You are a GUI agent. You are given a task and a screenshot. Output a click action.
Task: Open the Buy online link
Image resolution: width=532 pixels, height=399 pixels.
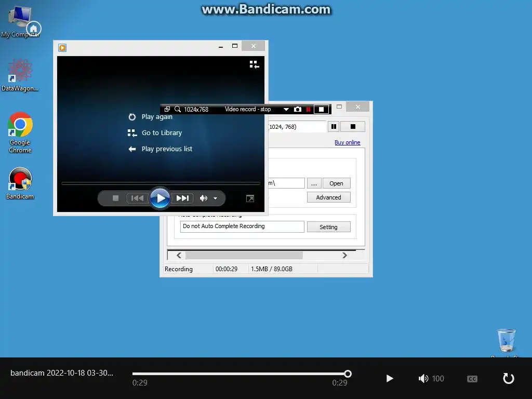[x=348, y=142]
